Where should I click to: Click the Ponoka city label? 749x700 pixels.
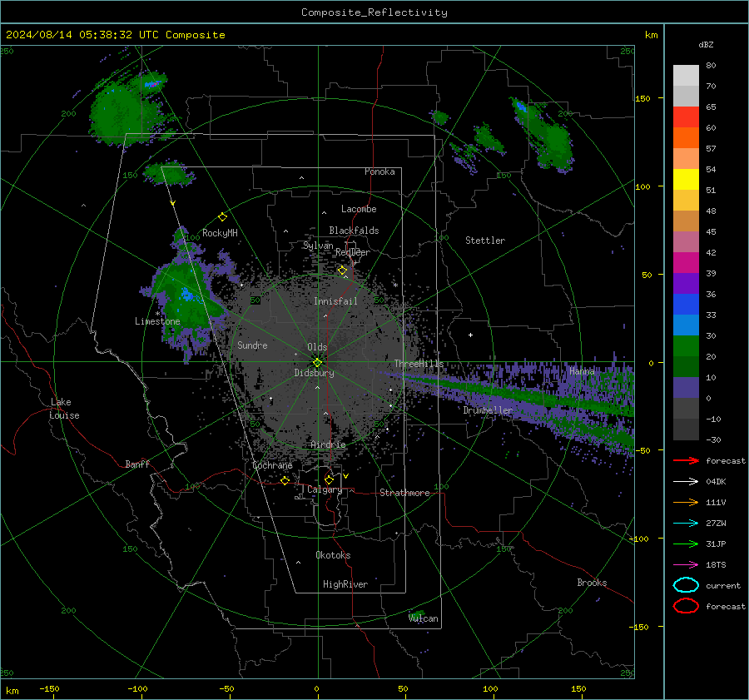[x=379, y=172]
